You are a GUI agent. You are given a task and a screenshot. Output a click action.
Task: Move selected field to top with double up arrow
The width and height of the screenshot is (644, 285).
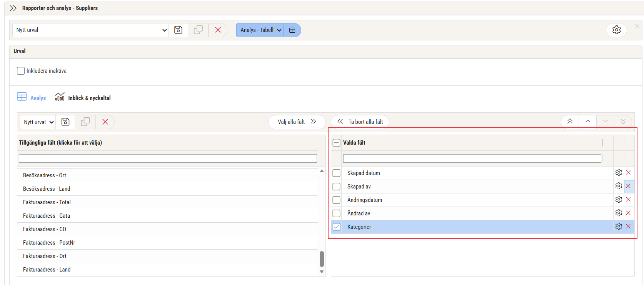click(x=570, y=122)
